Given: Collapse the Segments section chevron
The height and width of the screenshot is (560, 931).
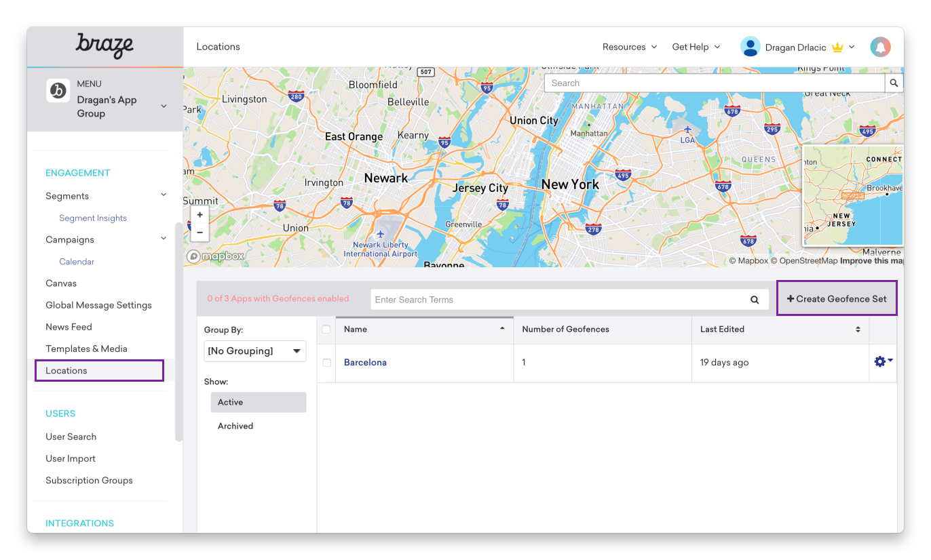Looking at the screenshot, I should pos(164,195).
